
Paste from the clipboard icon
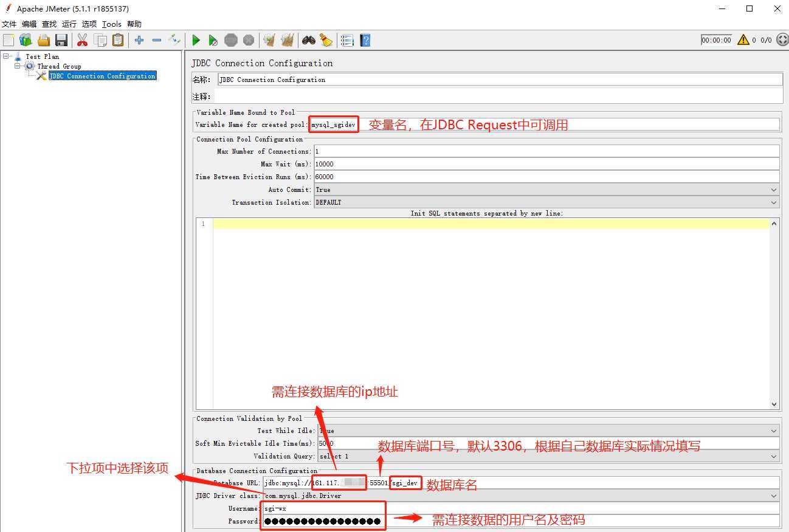coord(118,40)
